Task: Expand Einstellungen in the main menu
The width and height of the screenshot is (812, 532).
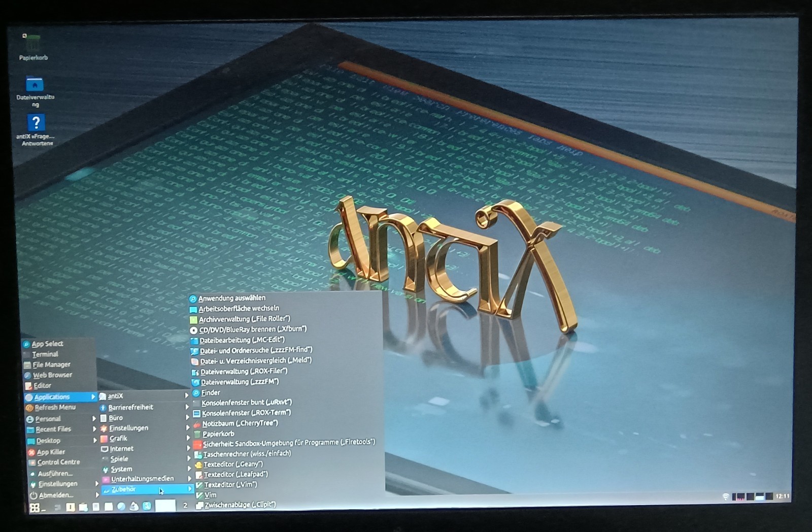Action: (x=63, y=484)
